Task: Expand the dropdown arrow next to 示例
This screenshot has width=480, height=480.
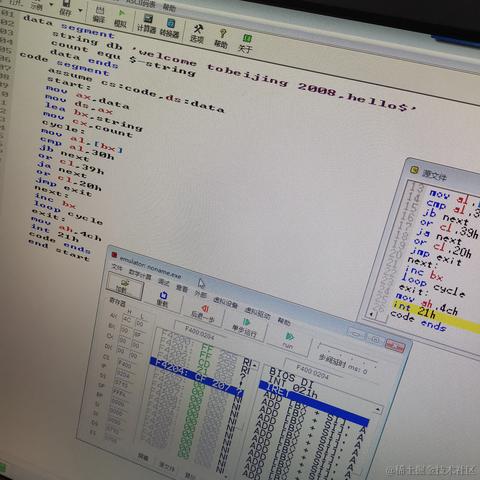Action: (x=51, y=5)
